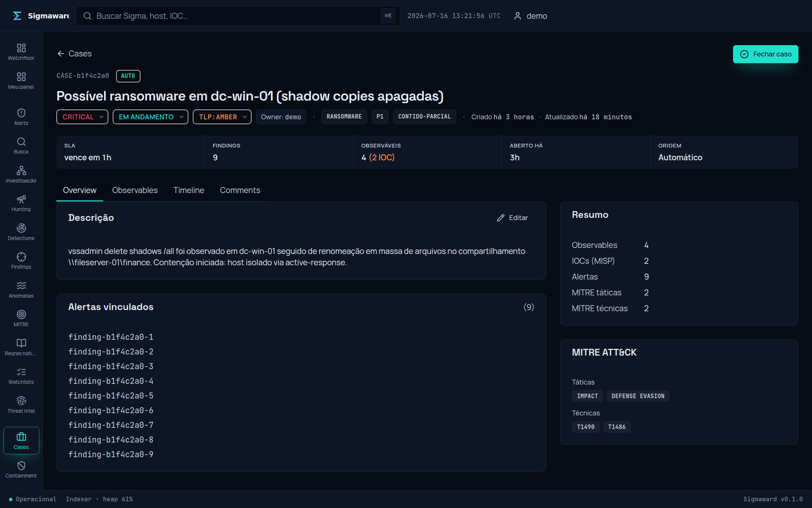Click the Origem Automático card
Viewport: 812px width, 508px height.
tap(724, 152)
